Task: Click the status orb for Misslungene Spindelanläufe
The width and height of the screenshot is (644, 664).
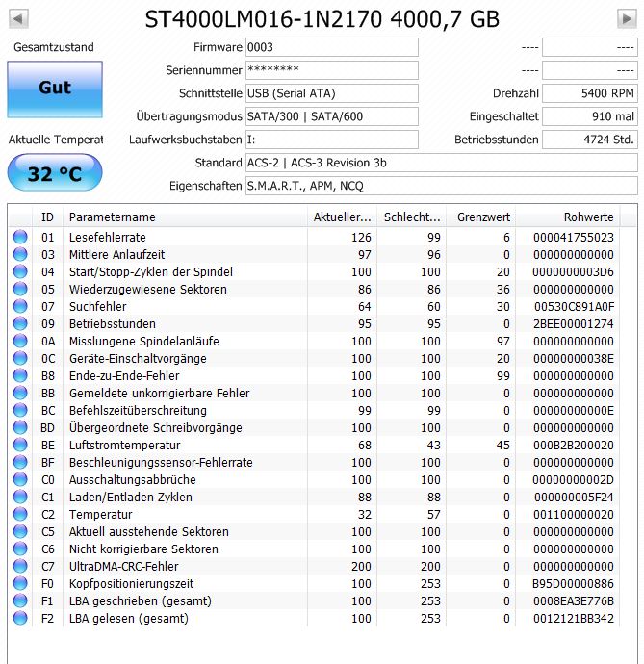Action: [20, 341]
